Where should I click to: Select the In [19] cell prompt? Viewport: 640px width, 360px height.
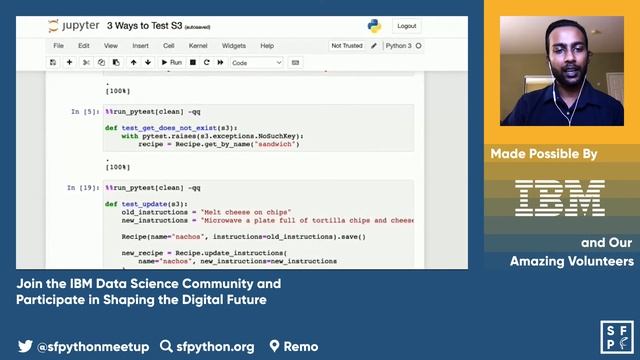pyautogui.click(x=83, y=188)
